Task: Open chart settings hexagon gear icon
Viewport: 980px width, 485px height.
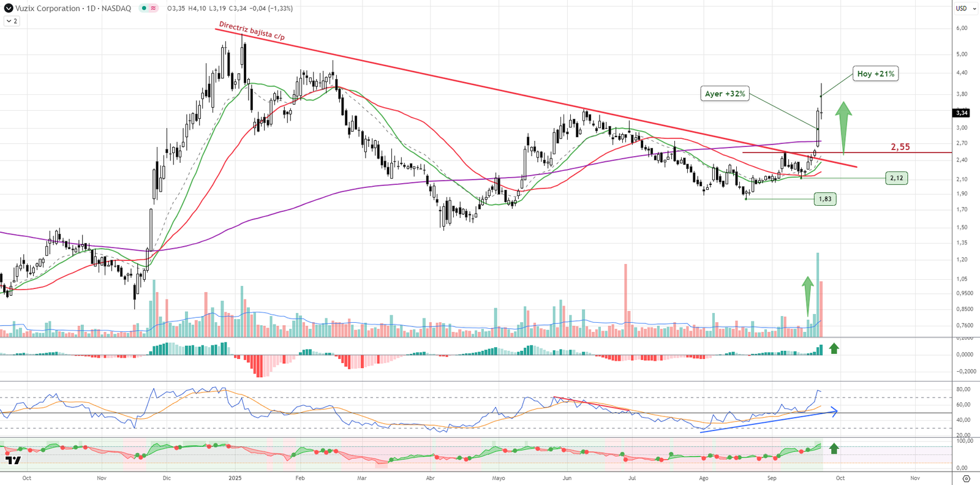Action: pyautogui.click(x=966, y=478)
